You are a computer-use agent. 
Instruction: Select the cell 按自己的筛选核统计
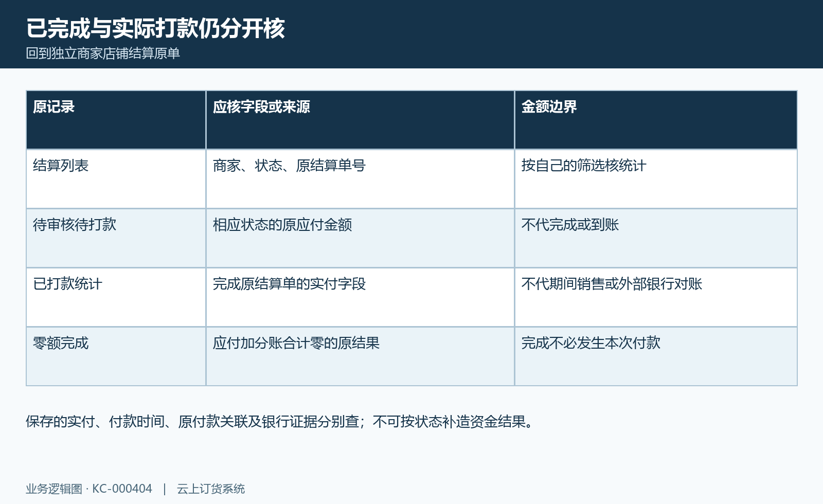coord(656,179)
